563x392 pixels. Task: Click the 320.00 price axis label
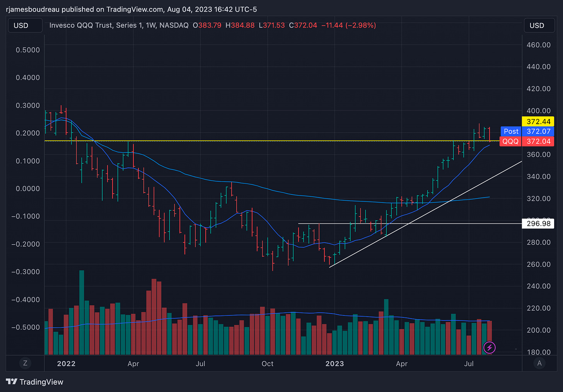pyautogui.click(x=539, y=199)
